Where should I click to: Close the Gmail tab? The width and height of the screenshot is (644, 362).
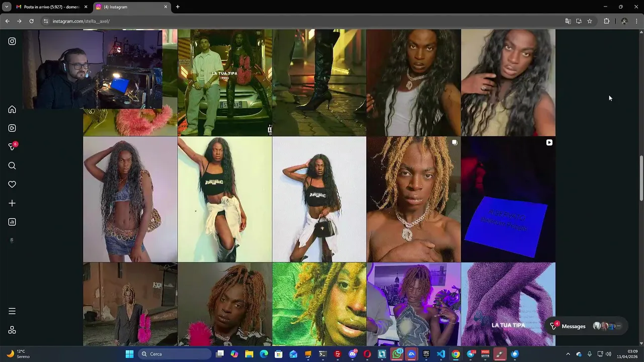click(x=86, y=7)
